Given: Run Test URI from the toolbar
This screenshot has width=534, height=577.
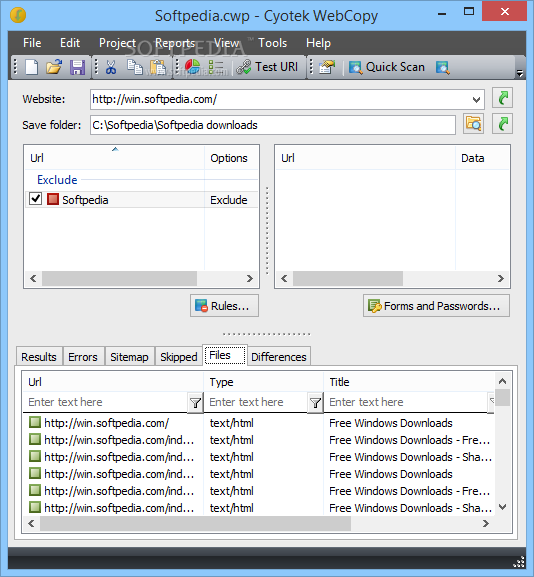Looking at the screenshot, I should tap(267, 67).
